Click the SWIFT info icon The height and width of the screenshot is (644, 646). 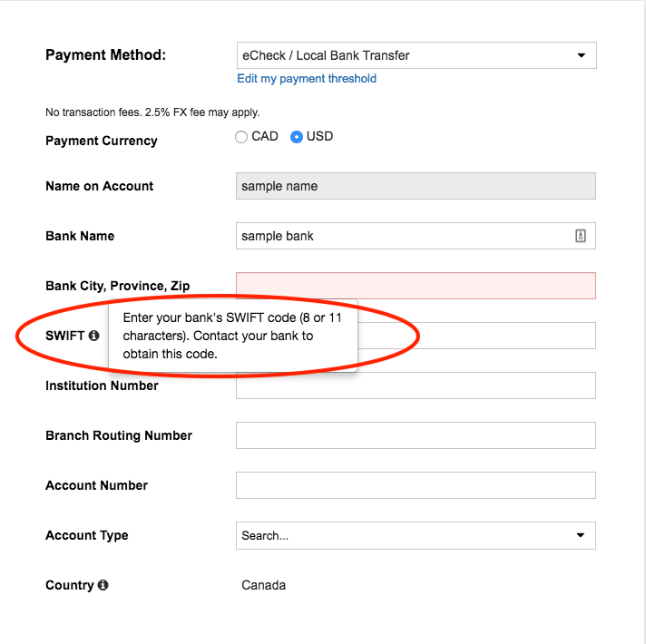[94, 336]
